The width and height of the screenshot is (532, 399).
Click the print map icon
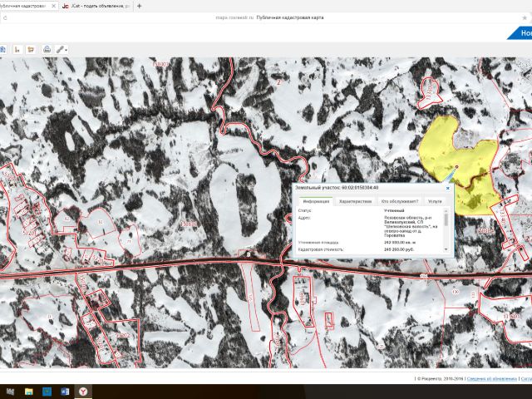pyautogui.click(x=47, y=50)
